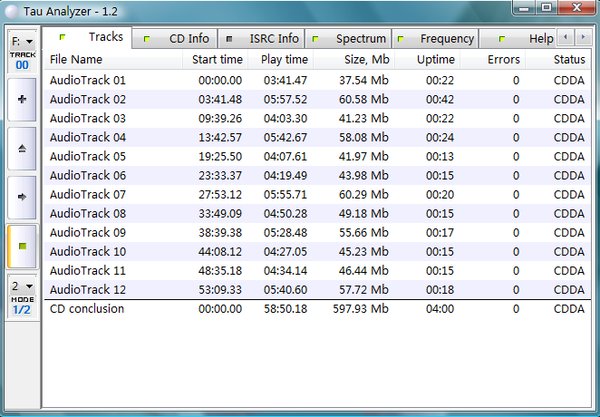600x417 pixels.
Task: Sort by Play time column header
Action: tap(281, 60)
